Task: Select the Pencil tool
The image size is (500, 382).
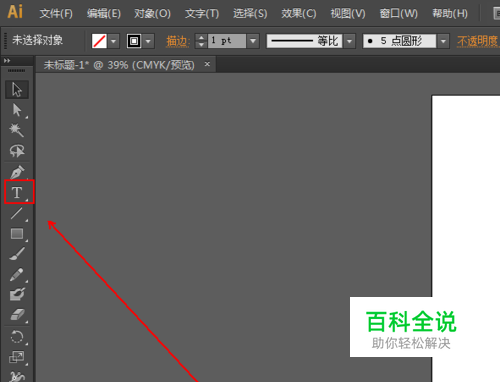Action: point(17,274)
